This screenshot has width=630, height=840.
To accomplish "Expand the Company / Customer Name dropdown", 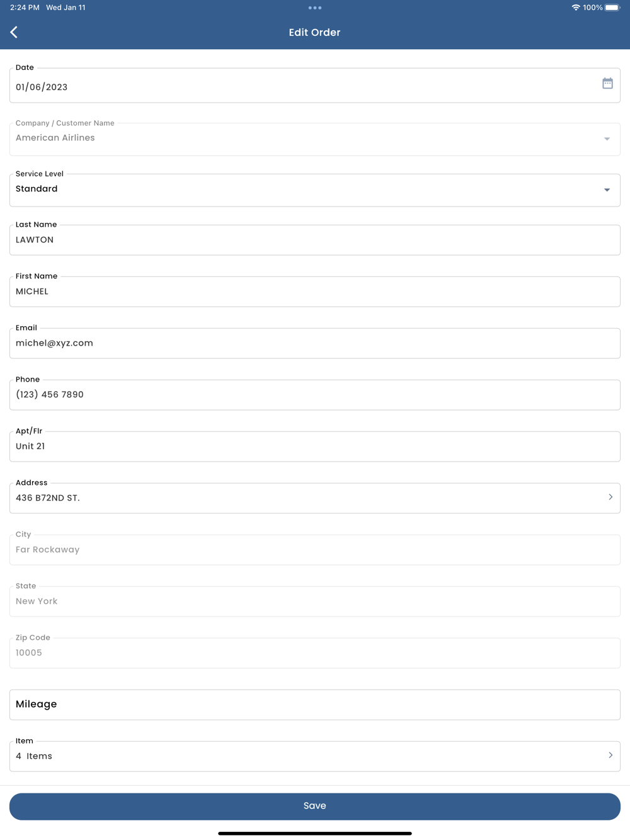I will 315,139.
